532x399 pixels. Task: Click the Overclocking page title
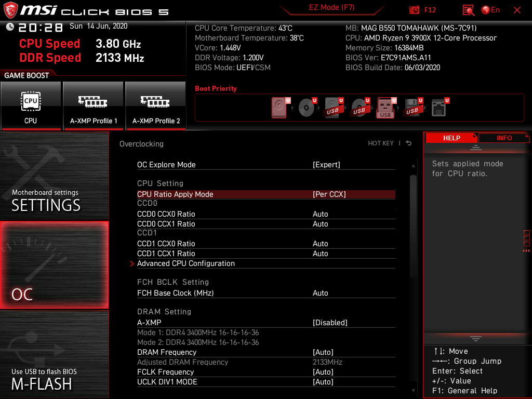pos(141,144)
